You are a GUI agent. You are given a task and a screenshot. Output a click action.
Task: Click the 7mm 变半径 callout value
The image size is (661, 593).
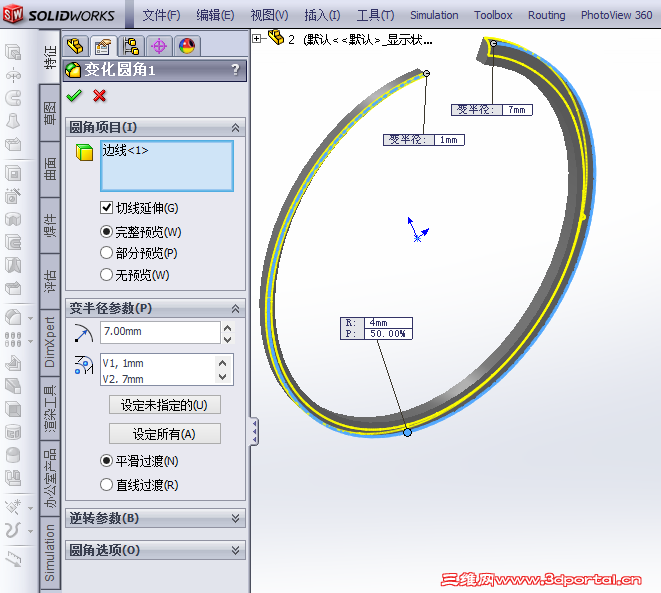(517, 110)
